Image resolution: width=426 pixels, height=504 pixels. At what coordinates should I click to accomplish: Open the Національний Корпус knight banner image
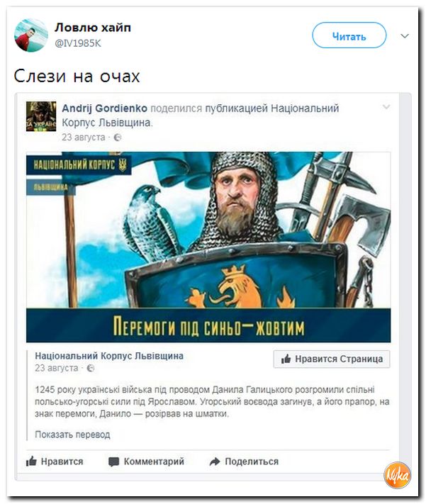208,247
